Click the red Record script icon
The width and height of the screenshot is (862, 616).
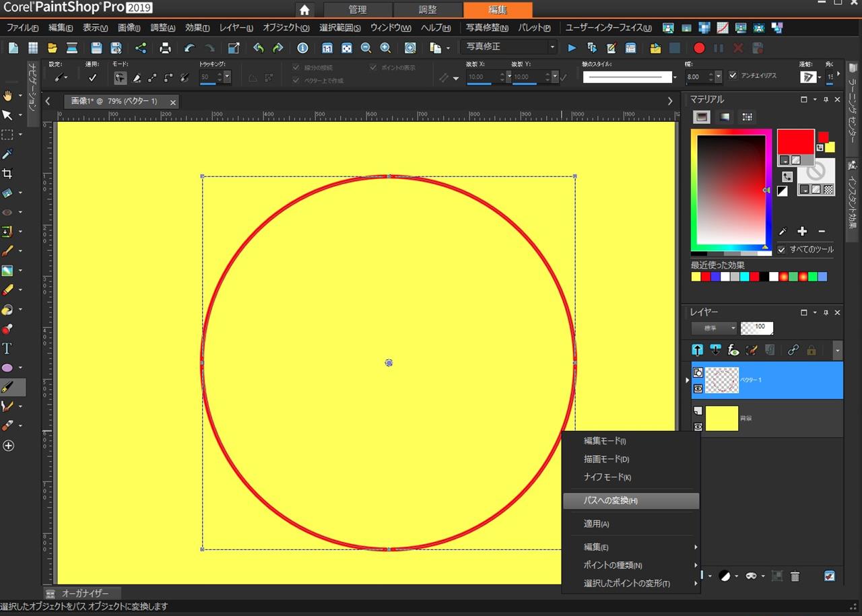(699, 48)
